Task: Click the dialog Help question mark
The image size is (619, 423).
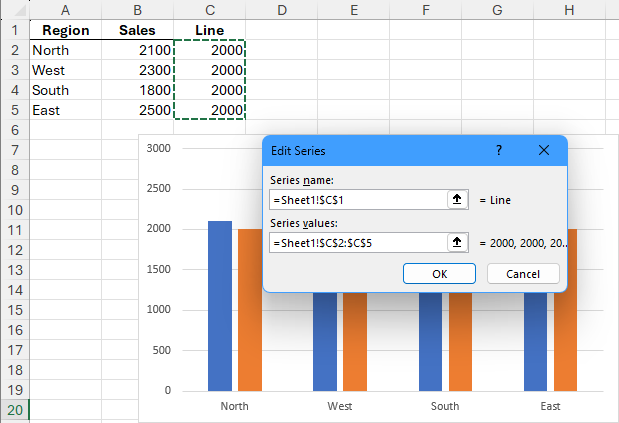Action: 499,150
